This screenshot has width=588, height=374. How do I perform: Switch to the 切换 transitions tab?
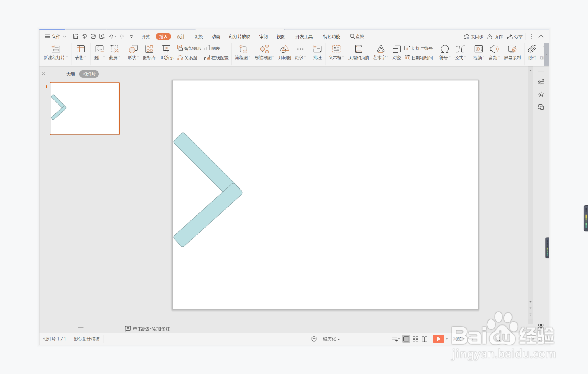198,37
